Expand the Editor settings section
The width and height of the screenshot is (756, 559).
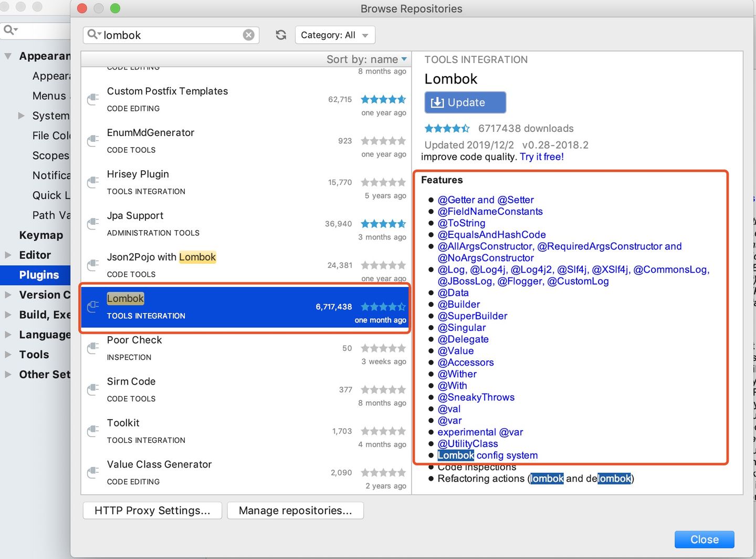point(8,255)
